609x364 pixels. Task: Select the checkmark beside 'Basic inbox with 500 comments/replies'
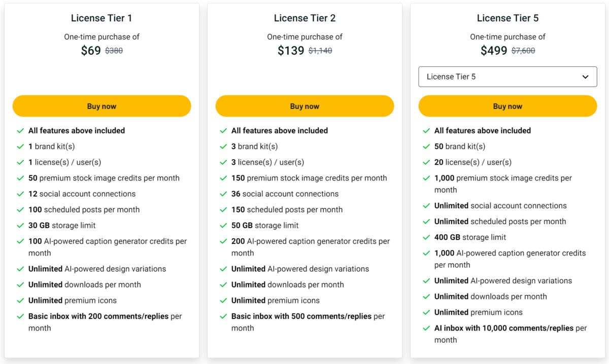(224, 316)
